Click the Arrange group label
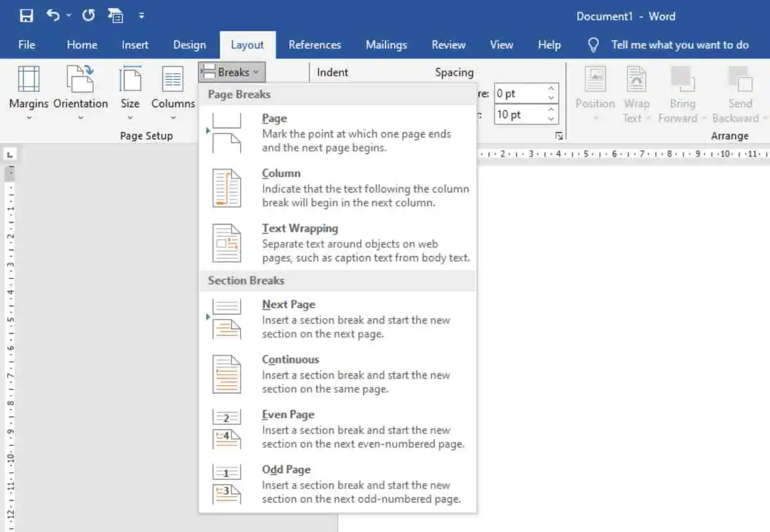 tap(730, 136)
